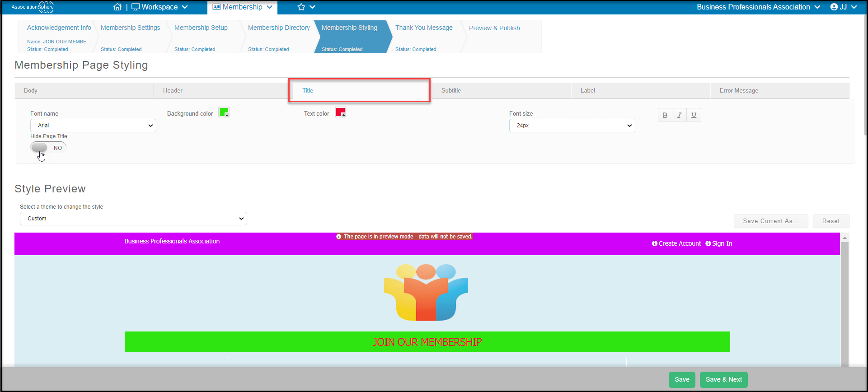Click the Save & Next button
This screenshot has height=392, width=868.
(x=724, y=379)
